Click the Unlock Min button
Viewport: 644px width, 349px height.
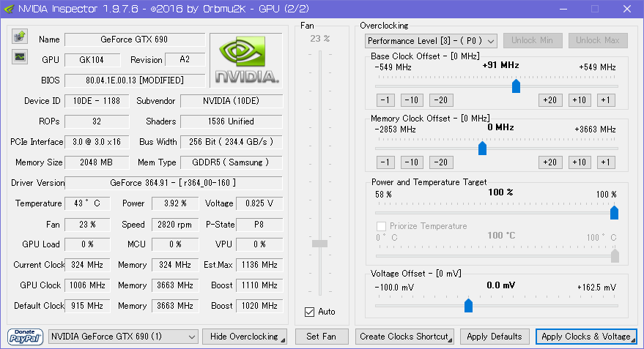click(533, 40)
